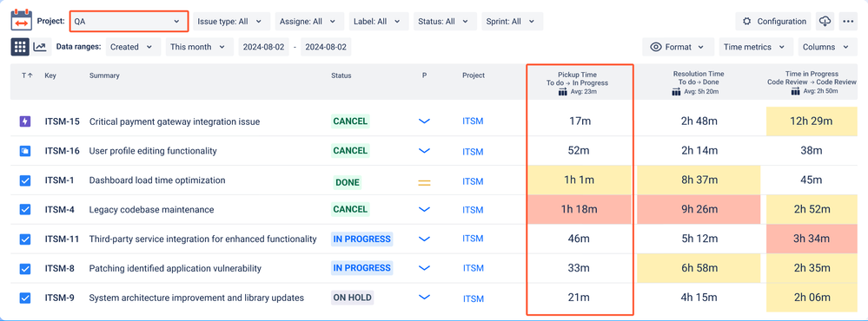
Task: Click the ITSM-1 medium priority icon
Action: [x=424, y=180]
